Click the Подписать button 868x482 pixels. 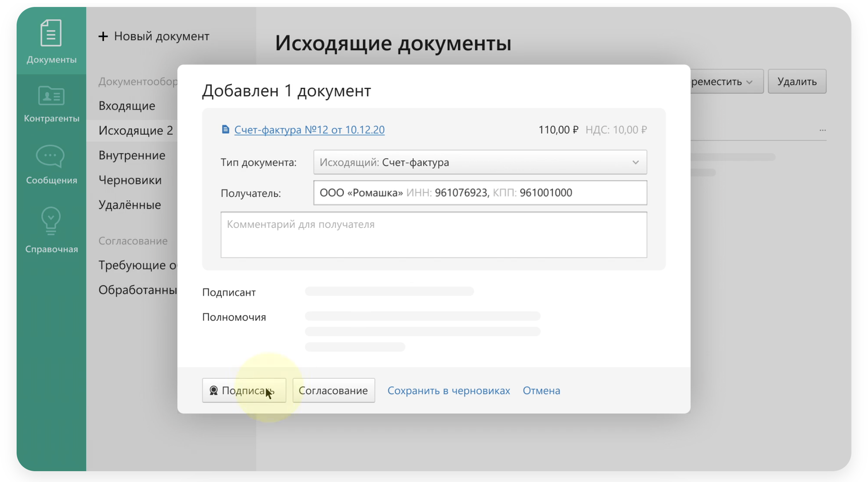coord(244,390)
